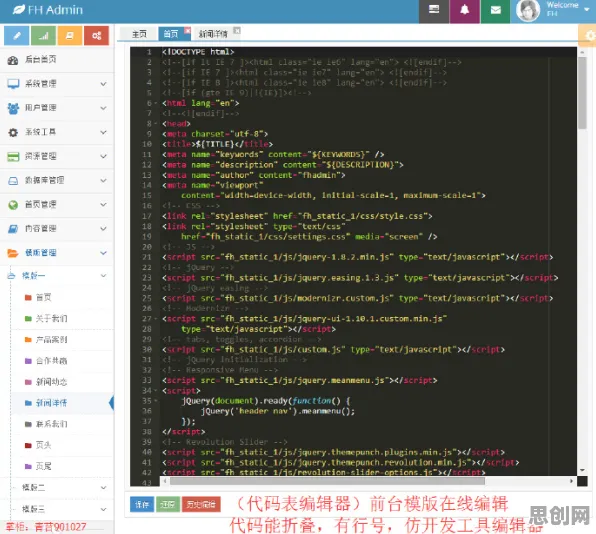Screen dimensions: 596x534
Task: Expand the 内容管理 menu chevron
Action: (x=103, y=229)
